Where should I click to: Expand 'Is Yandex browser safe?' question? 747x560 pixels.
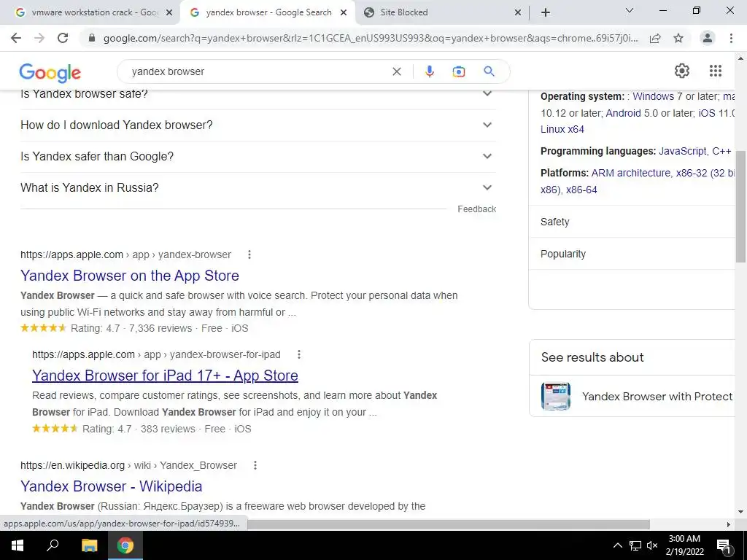coord(258,94)
